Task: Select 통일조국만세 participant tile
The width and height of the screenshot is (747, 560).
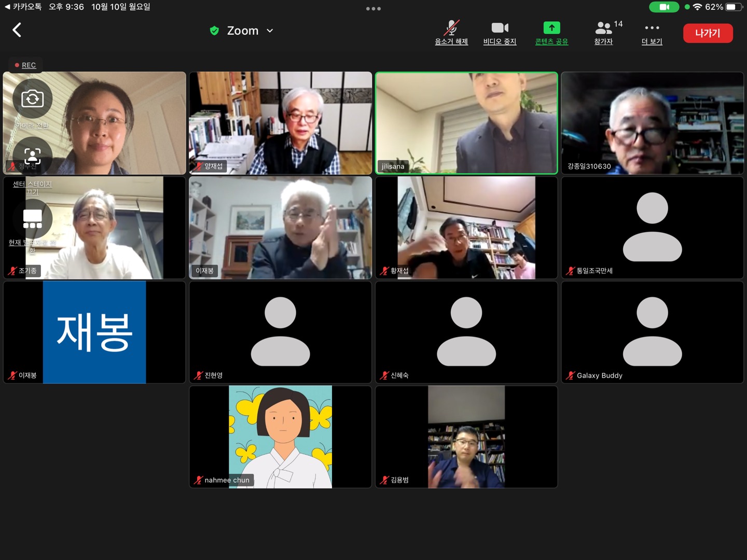Action: click(x=653, y=228)
